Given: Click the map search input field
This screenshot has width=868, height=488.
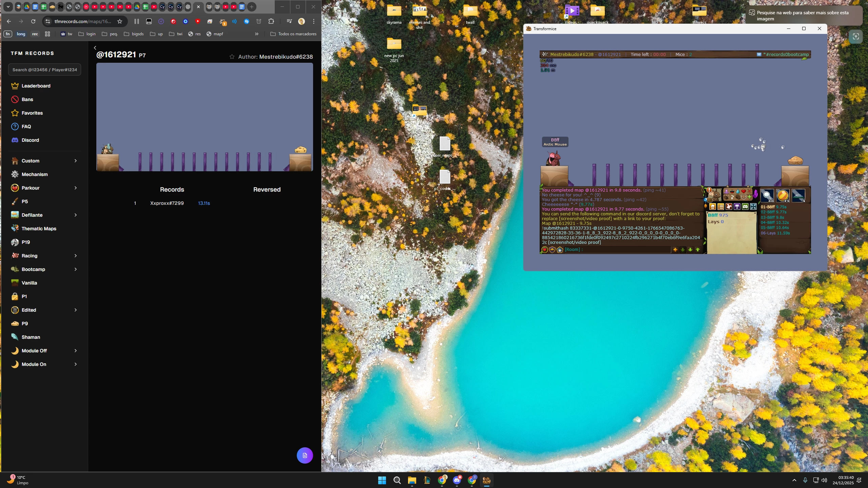Looking at the screenshot, I should coord(44,70).
